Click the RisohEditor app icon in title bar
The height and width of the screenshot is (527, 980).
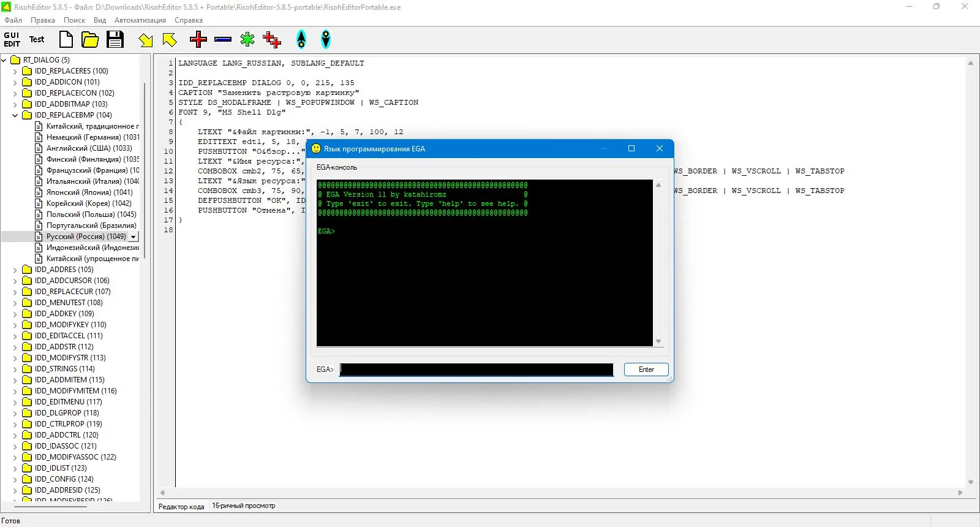6,7
